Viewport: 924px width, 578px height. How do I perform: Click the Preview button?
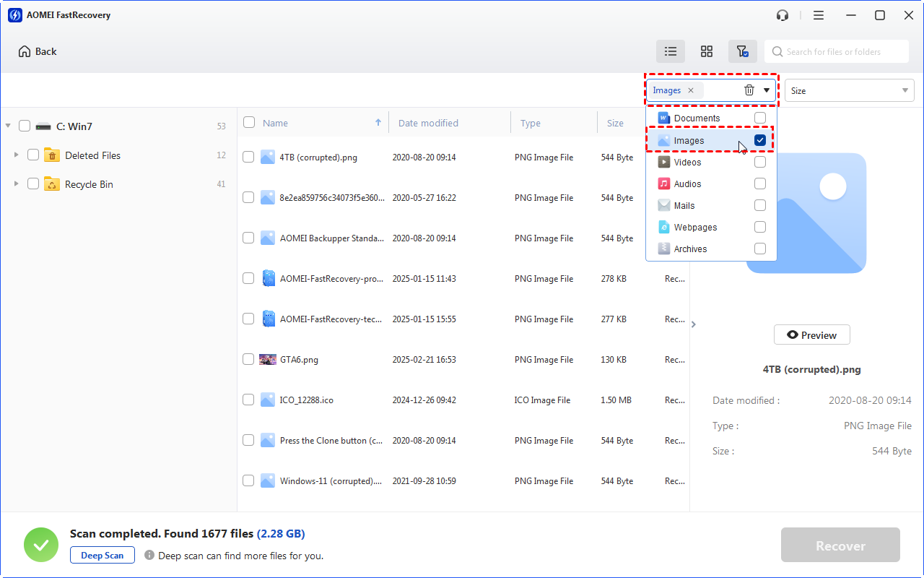point(811,335)
